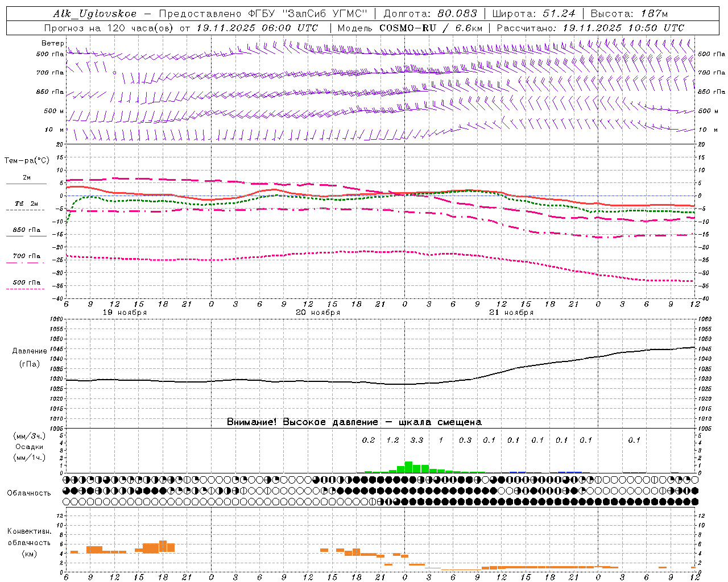Click the Конвективн. облачность (км) panel label
Image resolution: width=728 pixels, height=582 pixels.
pos(30,542)
